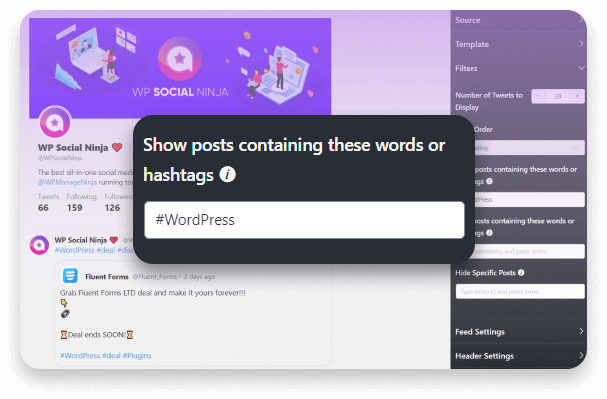Expand the Feed Settings section
Image resolution: width=607 pixels, height=399 pixels.
tap(518, 332)
